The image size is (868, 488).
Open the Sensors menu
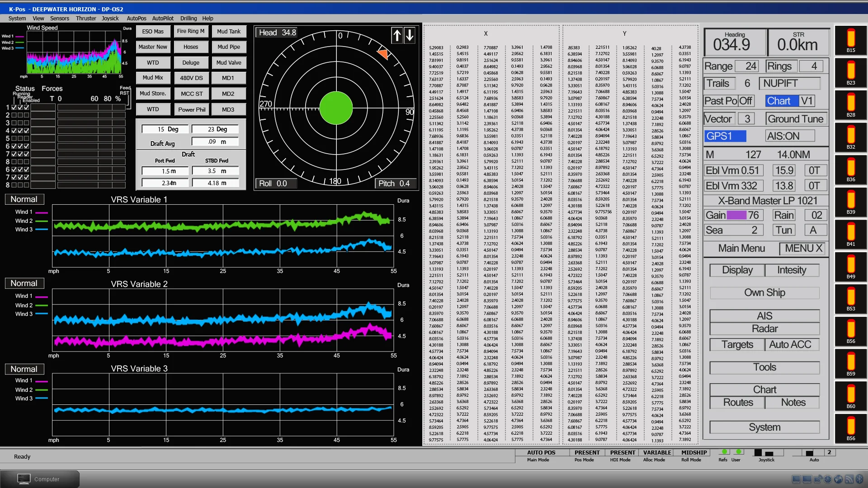(60, 19)
